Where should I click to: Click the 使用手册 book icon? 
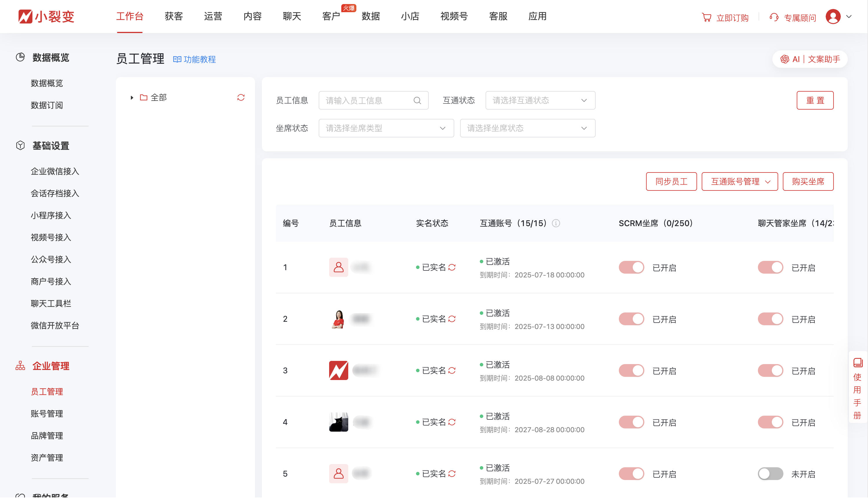[858, 363]
